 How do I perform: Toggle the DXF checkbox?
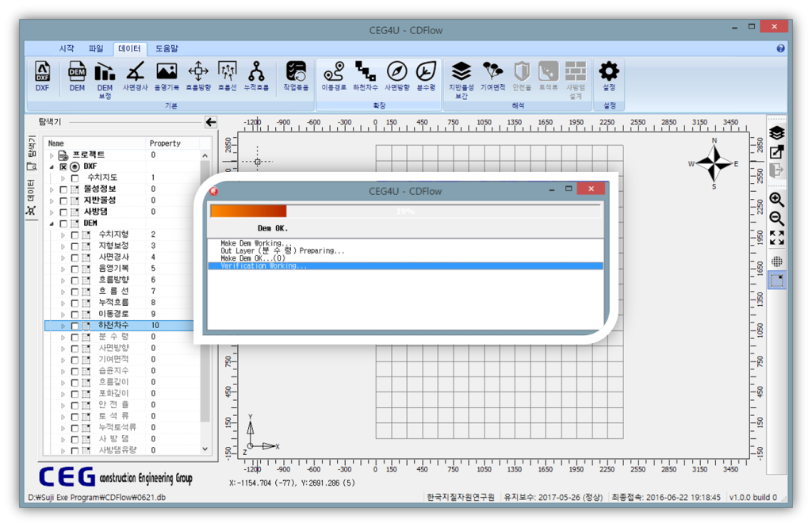coord(63,166)
